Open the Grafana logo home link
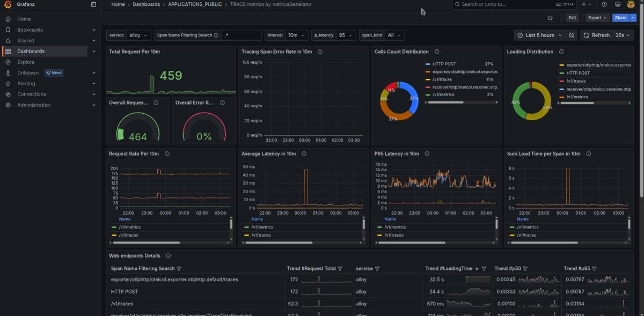This screenshot has height=316, width=644. tap(8, 4)
